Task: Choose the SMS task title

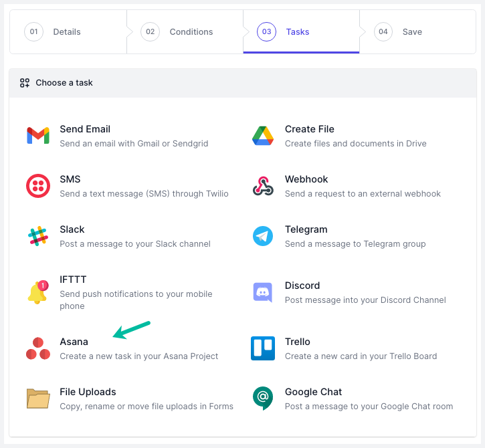Action: pos(70,179)
